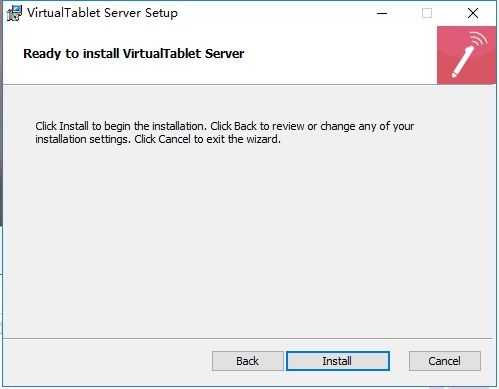Click the separator line above the buttons
This screenshot has height=389, width=499.
pyautogui.click(x=248, y=339)
